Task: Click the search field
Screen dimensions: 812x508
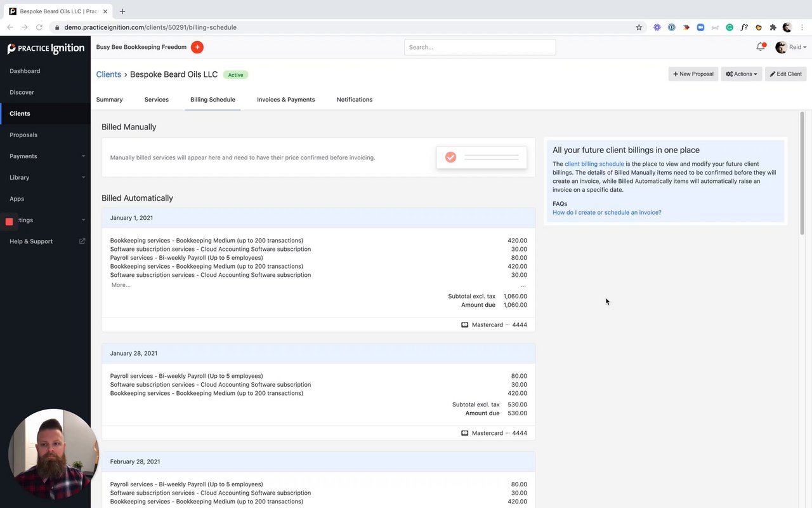Action: pyautogui.click(x=480, y=47)
